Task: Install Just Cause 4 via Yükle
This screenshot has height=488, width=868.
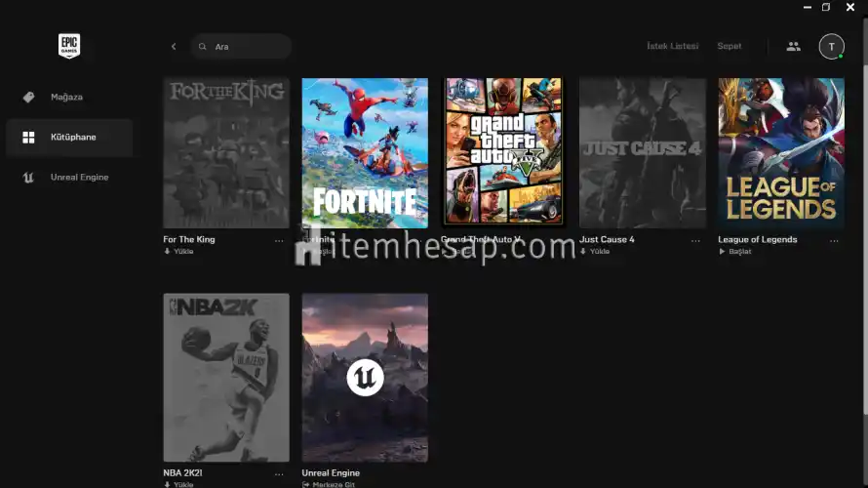Action: point(595,252)
